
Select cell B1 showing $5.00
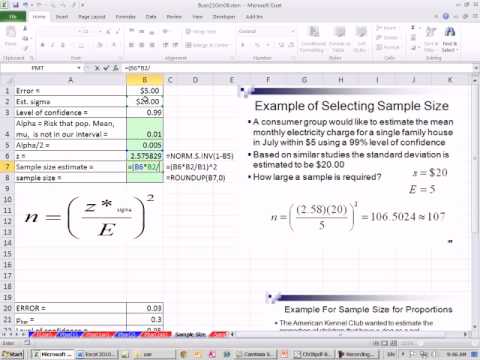point(145,91)
